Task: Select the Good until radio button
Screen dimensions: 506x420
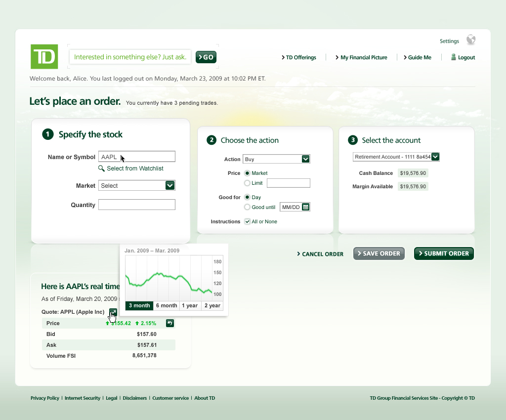Action: point(247,207)
